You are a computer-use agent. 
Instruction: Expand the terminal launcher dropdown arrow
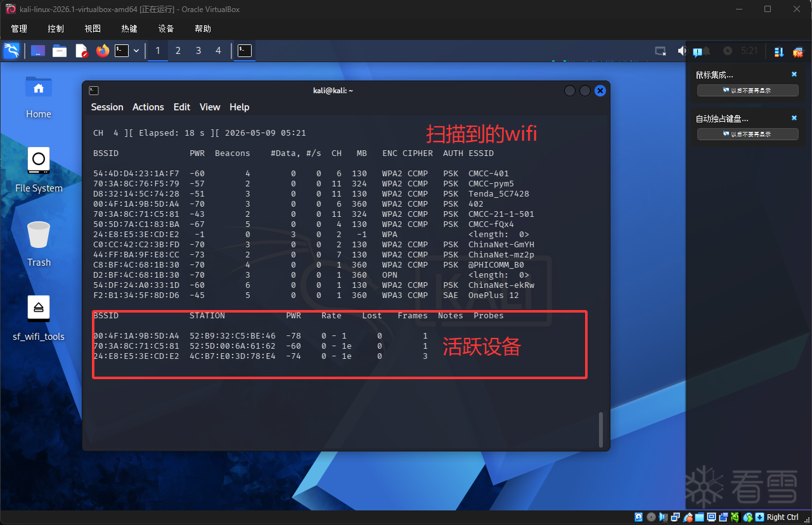(x=136, y=51)
